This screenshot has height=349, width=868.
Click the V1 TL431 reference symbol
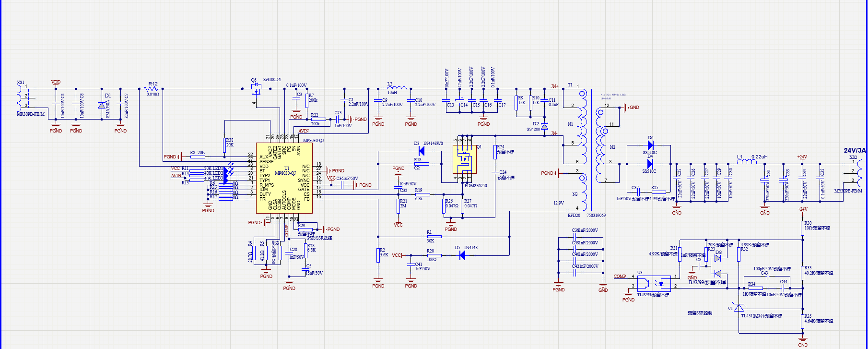pos(739,308)
